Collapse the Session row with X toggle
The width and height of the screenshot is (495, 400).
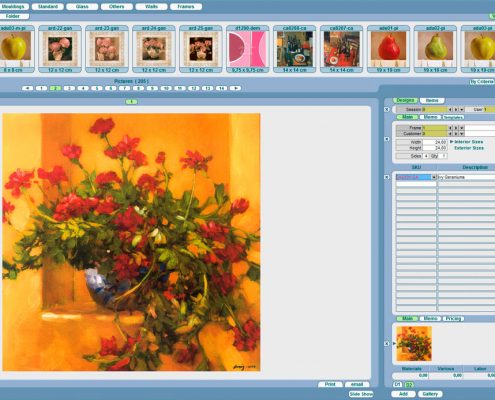pos(387,109)
